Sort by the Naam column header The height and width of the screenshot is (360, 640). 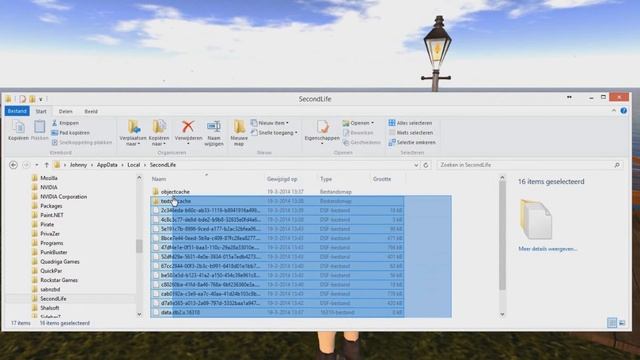click(159, 179)
